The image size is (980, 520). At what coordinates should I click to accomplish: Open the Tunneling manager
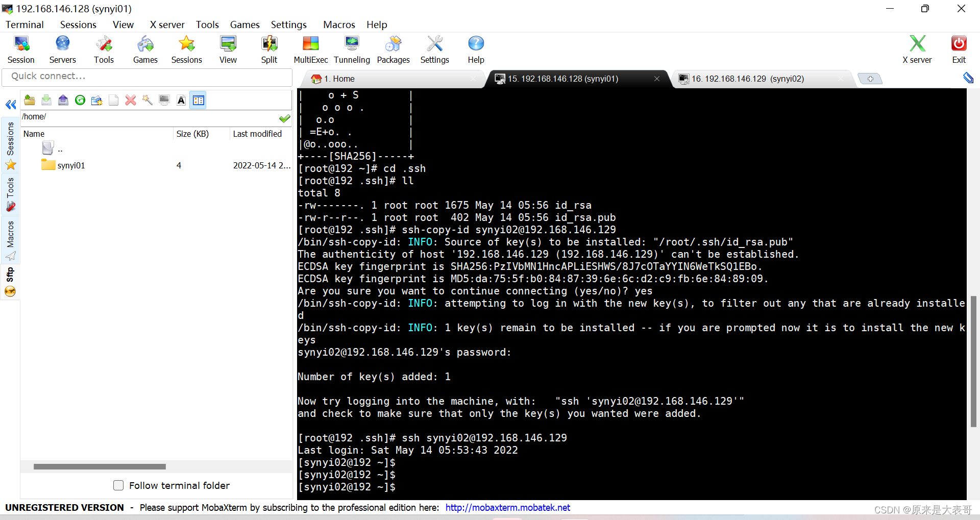[x=352, y=49]
